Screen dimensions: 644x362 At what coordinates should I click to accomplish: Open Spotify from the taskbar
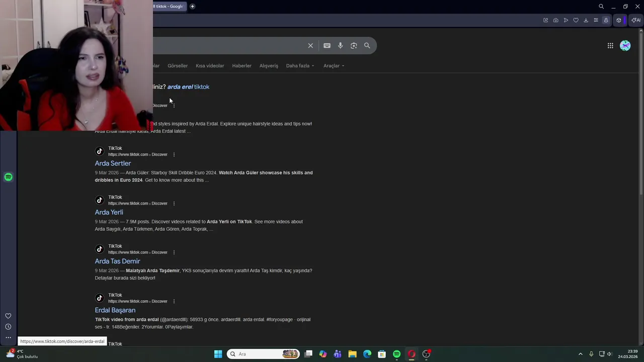pyautogui.click(x=396, y=354)
